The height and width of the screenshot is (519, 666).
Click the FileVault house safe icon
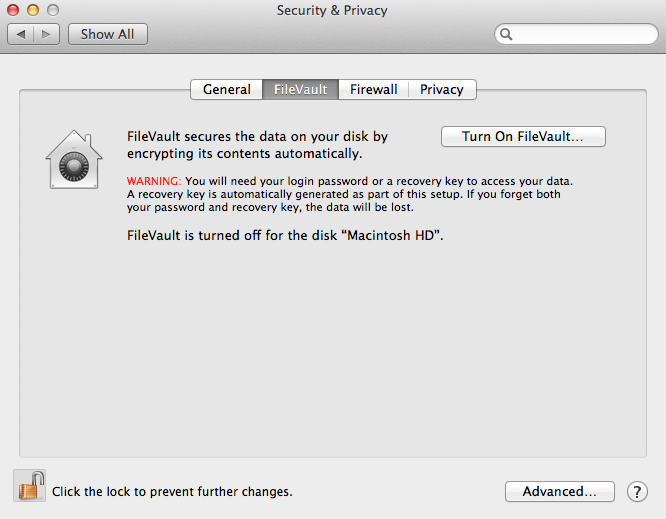[x=74, y=159]
